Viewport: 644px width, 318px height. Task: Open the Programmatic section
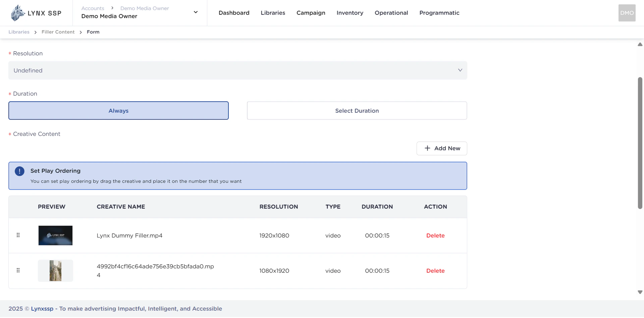[439, 13]
